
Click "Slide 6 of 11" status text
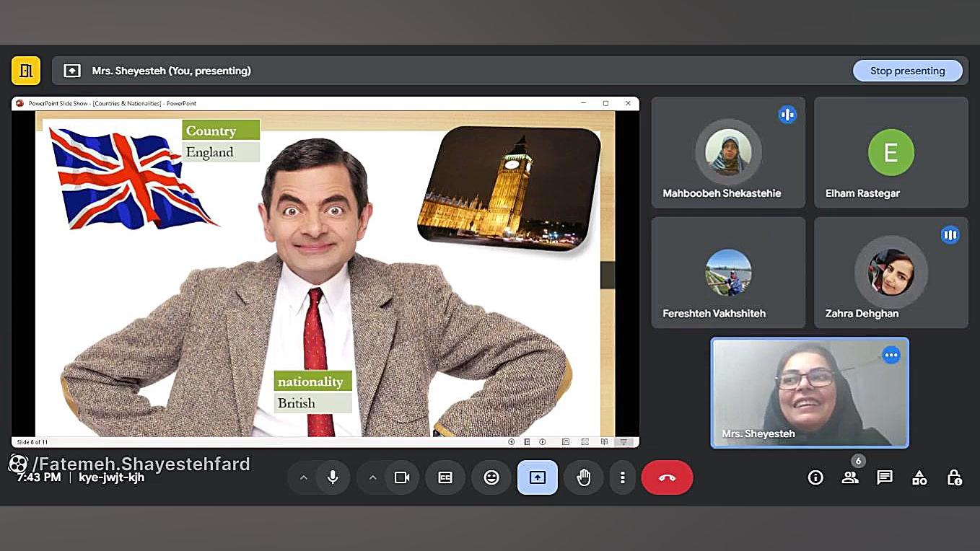coord(32,442)
